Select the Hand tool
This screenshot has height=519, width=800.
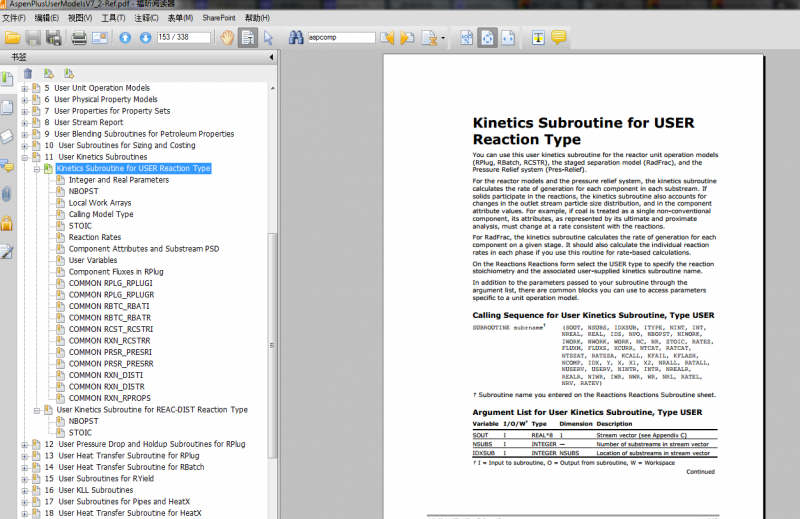coord(227,38)
